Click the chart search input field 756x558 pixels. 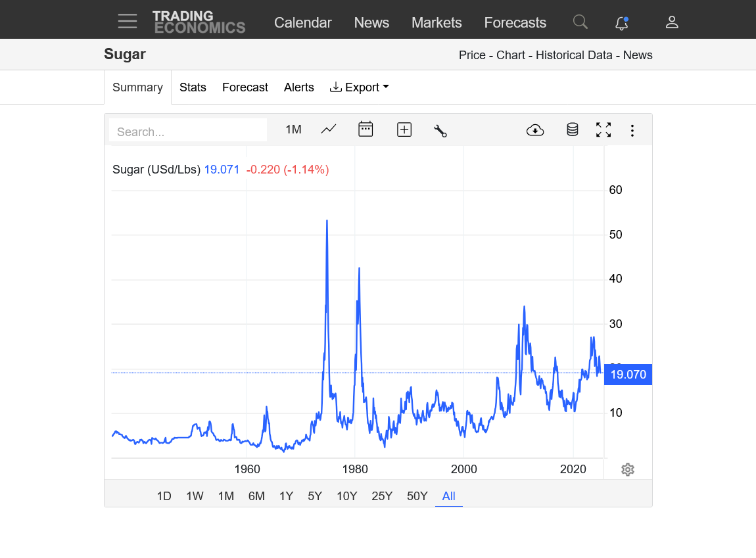point(188,131)
